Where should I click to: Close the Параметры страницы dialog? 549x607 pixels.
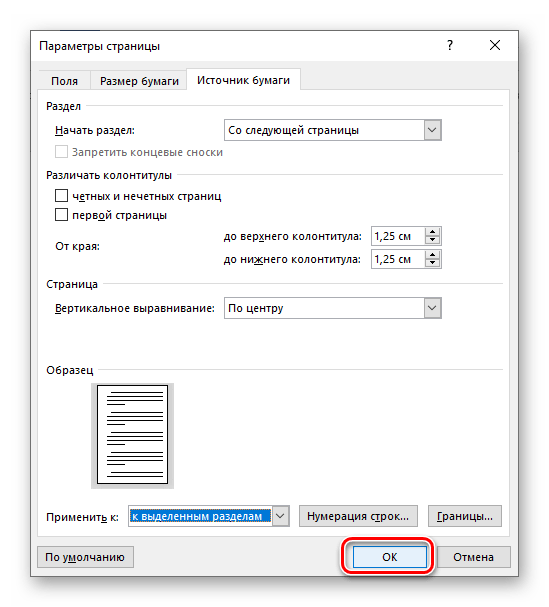pos(495,45)
